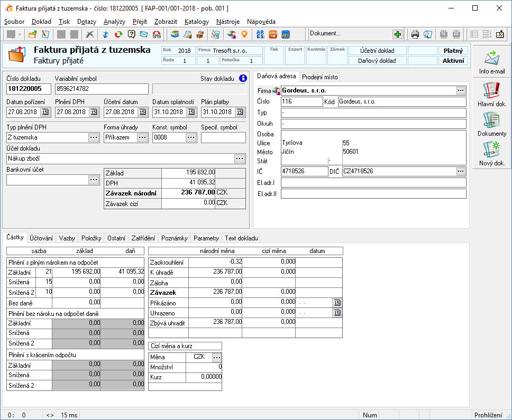The width and height of the screenshot is (512, 420).
Task: Open DIČ lookup ellipsis button
Action: 461,171
